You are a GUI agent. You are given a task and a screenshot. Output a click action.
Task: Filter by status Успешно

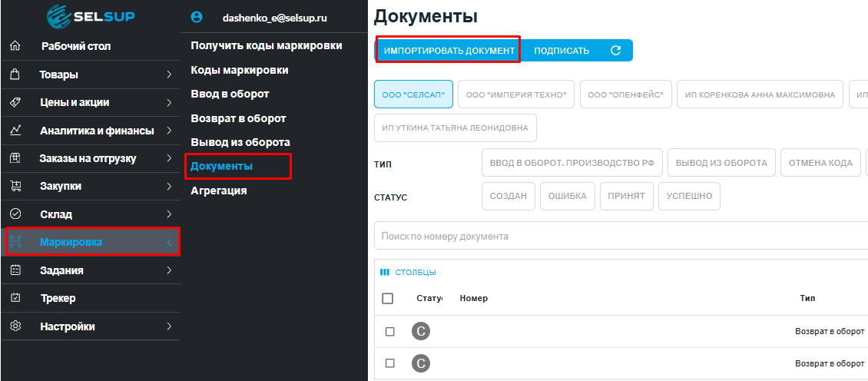[689, 196]
